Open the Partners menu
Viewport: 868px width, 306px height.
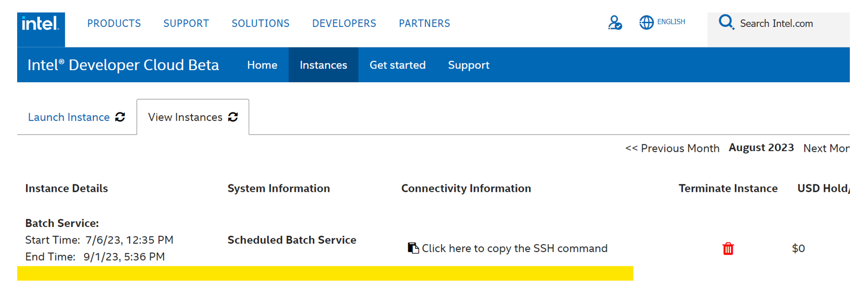[x=424, y=23]
